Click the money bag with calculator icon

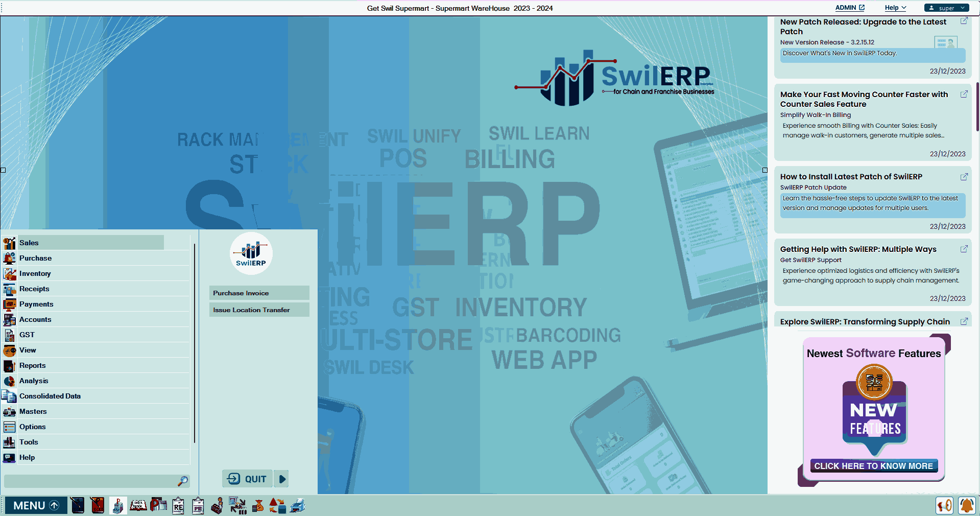coord(257,506)
